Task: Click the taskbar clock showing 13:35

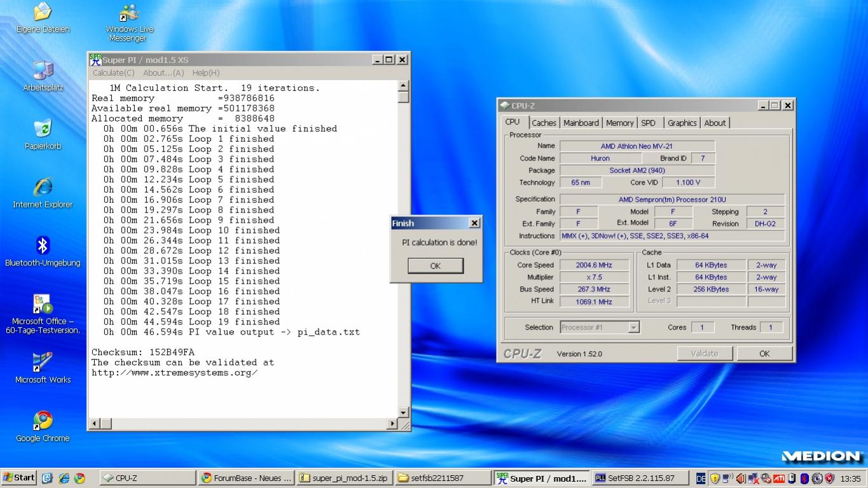Action: point(850,478)
